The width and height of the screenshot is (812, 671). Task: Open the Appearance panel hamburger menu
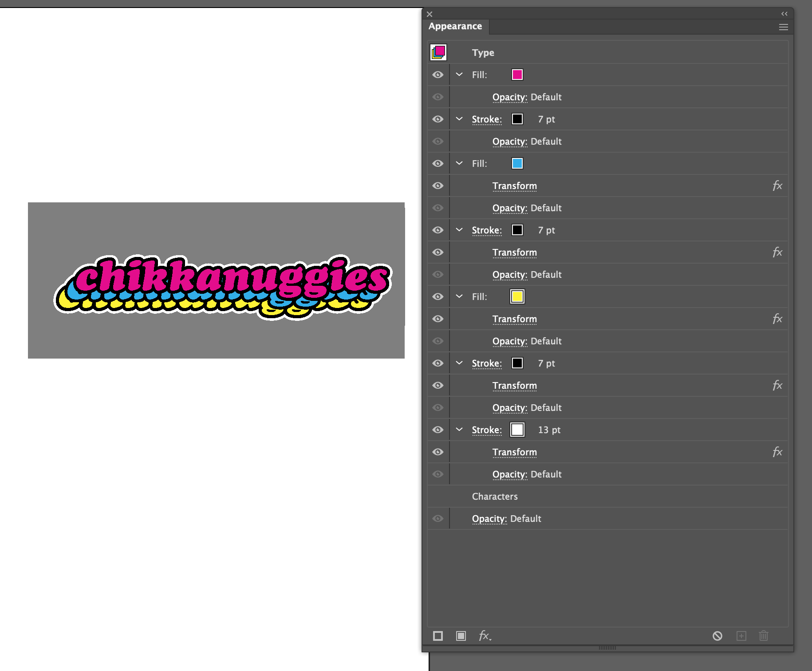[x=783, y=27]
